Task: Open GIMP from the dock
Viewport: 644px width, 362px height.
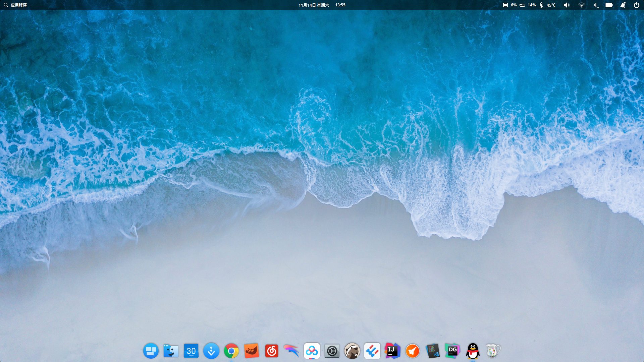Action: tap(251, 351)
